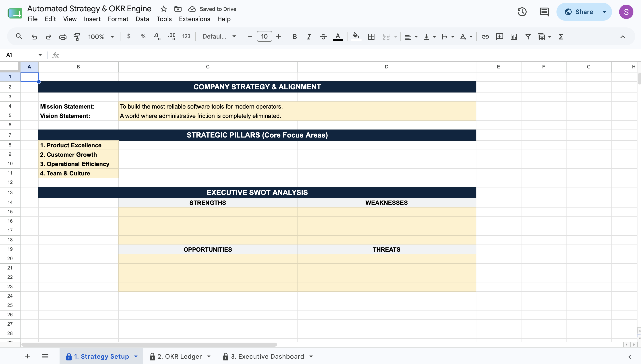Image resolution: width=641 pixels, height=364 pixels.
Task: Click the add sheet plus button
Action: [27, 356]
